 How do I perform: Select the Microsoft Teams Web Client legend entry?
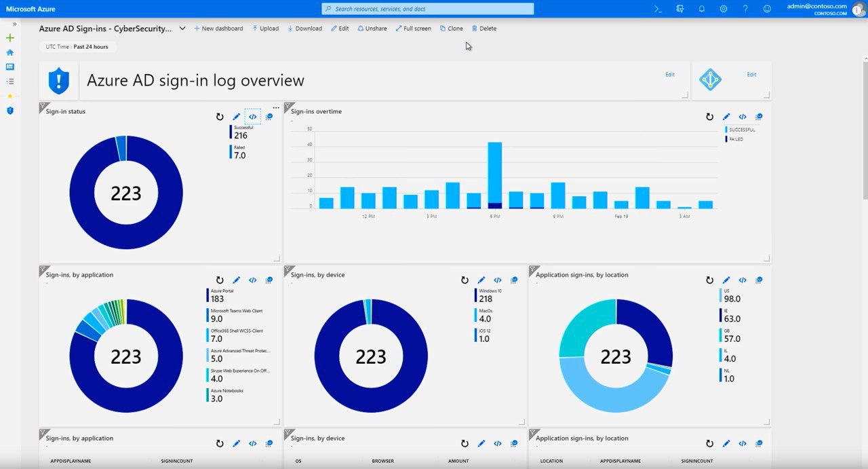(235, 315)
